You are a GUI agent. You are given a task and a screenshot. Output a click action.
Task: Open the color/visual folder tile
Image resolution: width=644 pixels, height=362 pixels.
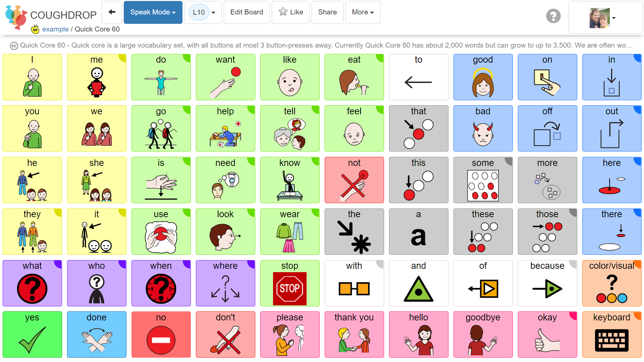pos(611,283)
